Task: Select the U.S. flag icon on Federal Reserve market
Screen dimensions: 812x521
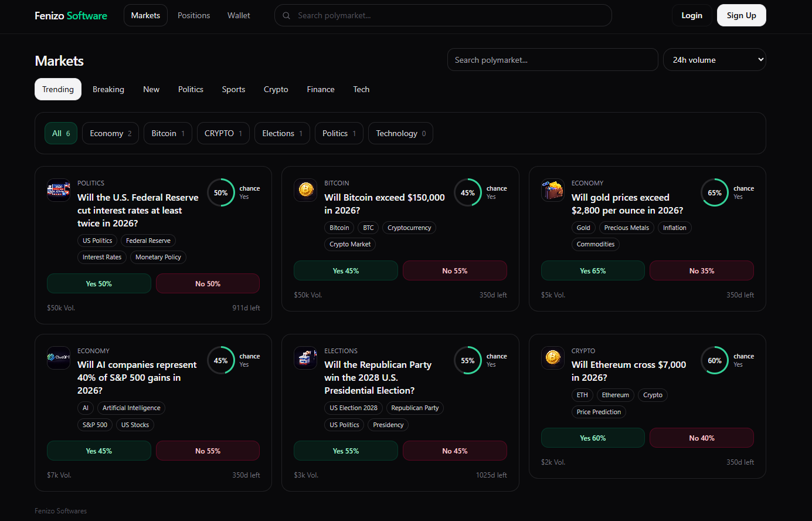Action: click(58, 190)
